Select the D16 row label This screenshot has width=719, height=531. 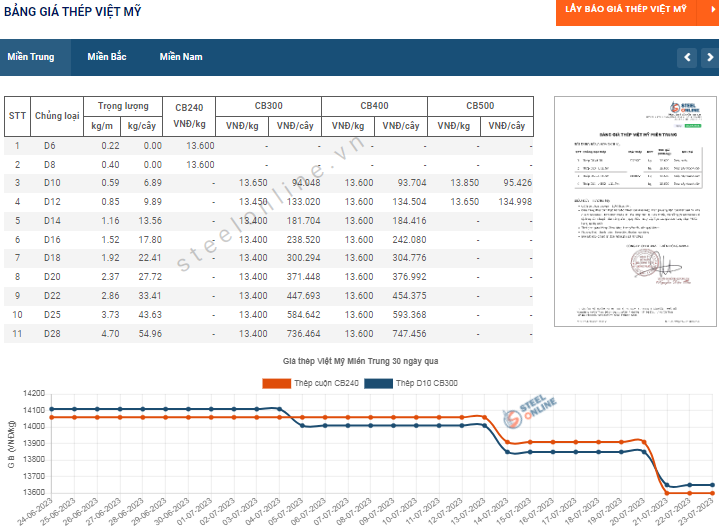52,240
